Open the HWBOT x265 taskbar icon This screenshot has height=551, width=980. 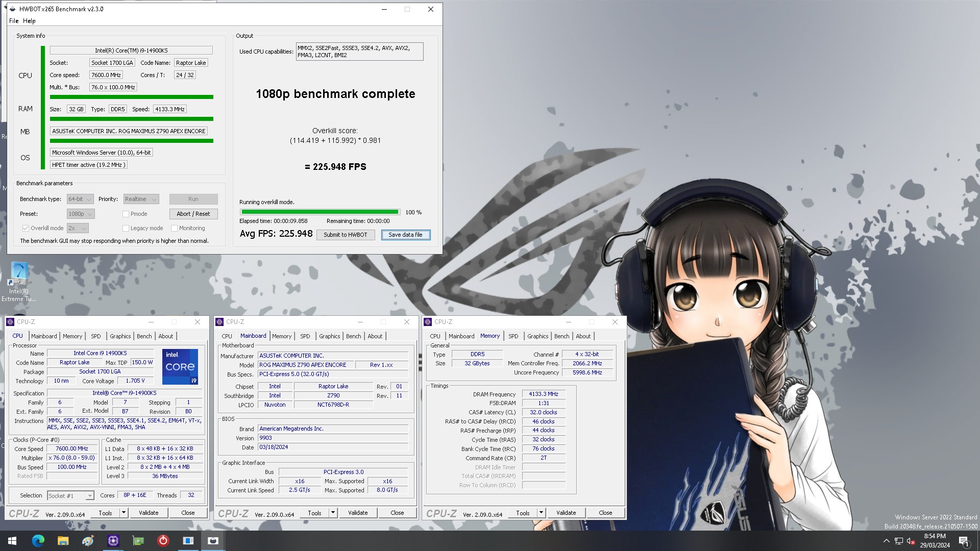click(213, 541)
